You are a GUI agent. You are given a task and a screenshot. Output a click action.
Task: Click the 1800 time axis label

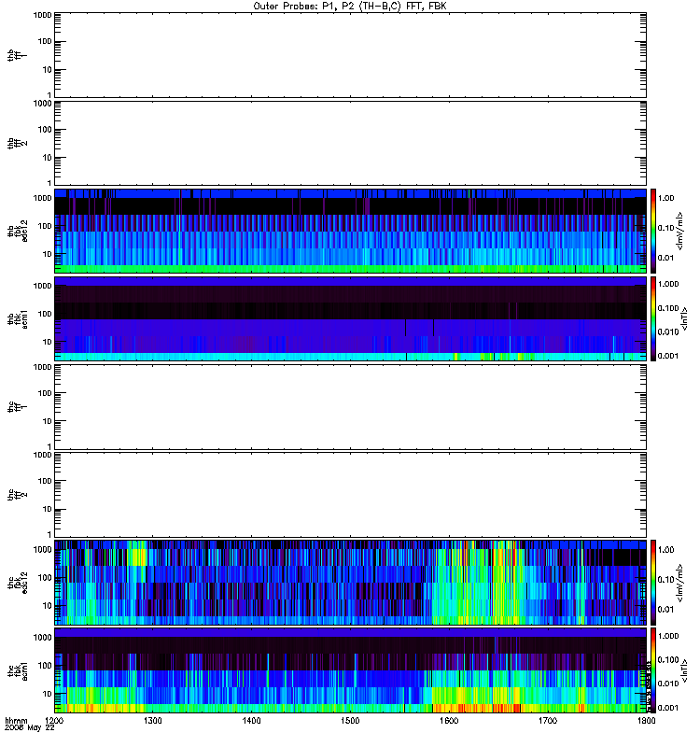tap(646, 720)
